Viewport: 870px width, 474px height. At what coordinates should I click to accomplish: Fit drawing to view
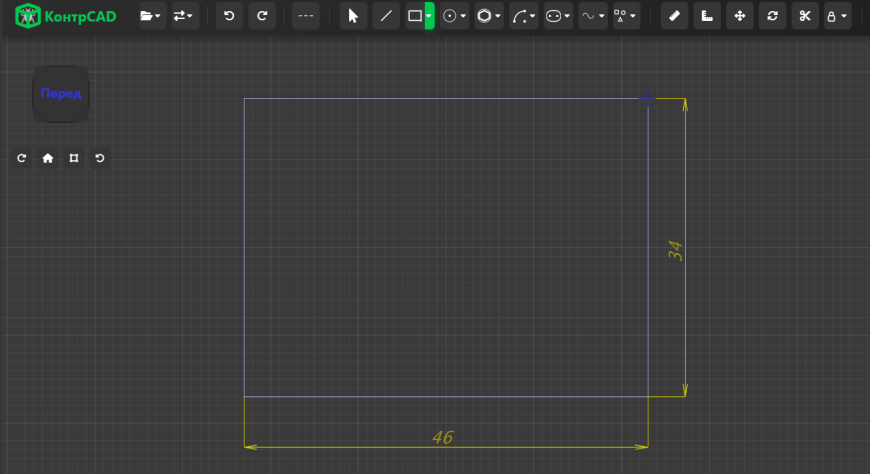point(74,158)
